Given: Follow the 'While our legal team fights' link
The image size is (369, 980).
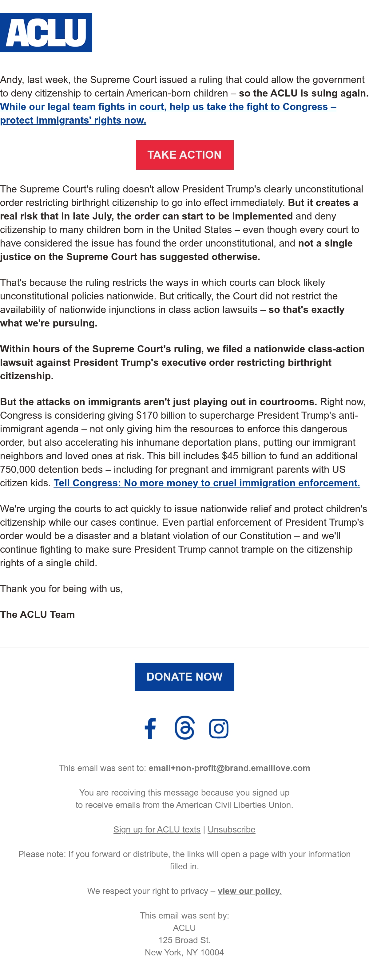Looking at the screenshot, I should (168, 113).
